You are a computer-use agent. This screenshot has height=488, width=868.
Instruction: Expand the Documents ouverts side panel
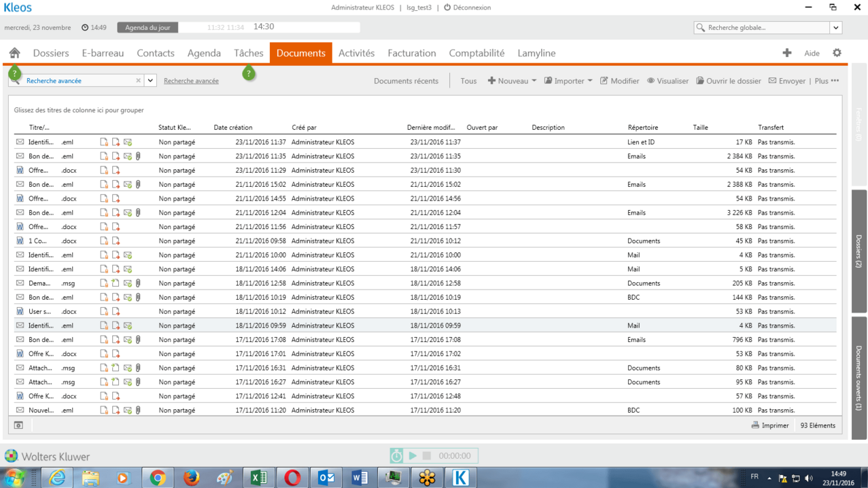858,377
